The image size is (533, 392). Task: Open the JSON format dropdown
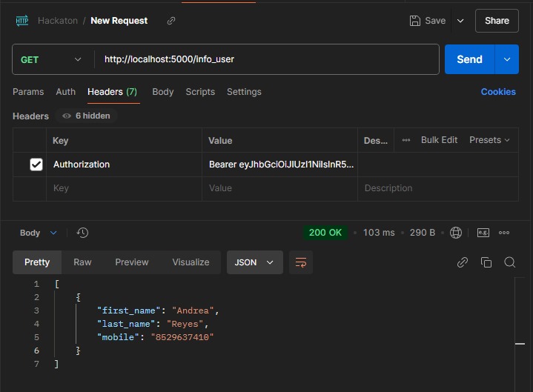click(254, 262)
